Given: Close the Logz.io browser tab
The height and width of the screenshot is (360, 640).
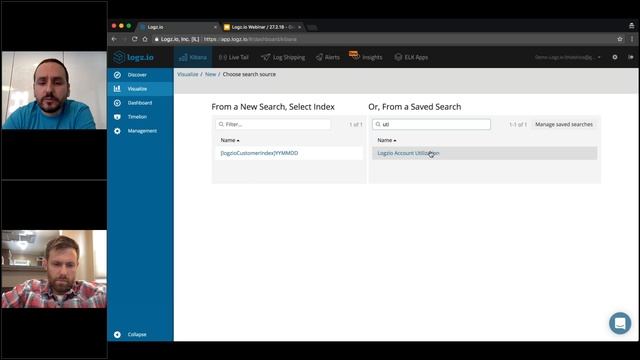Looking at the screenshot, I should tap(215, 27).
